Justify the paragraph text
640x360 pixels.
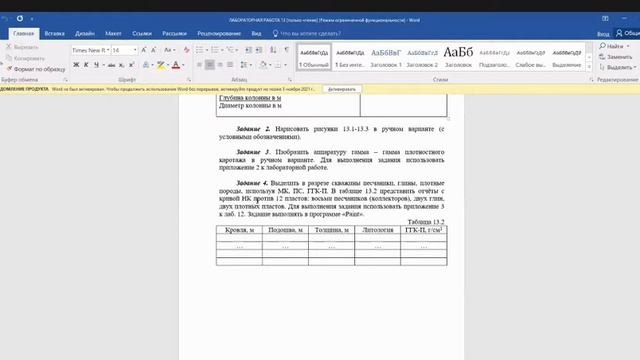[x=230, y=64]
